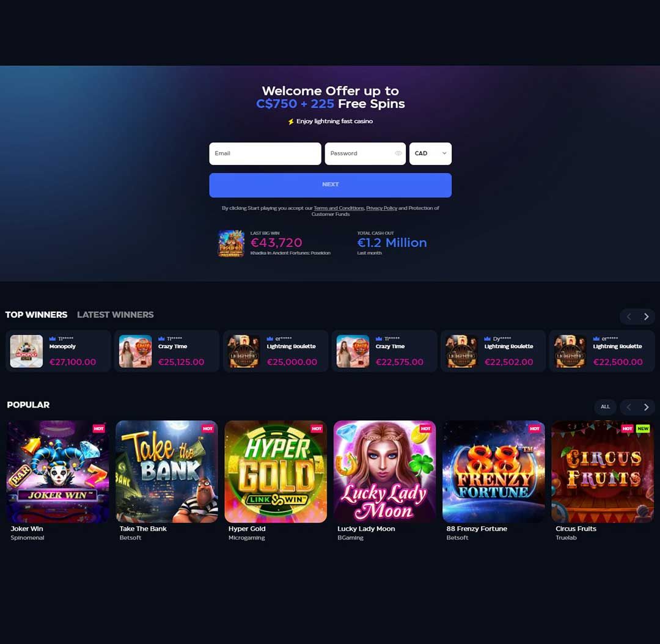Click Monopoly top winner thumbnail icon
Viewport: 660px width, 644px height.
tap(26, 351)
